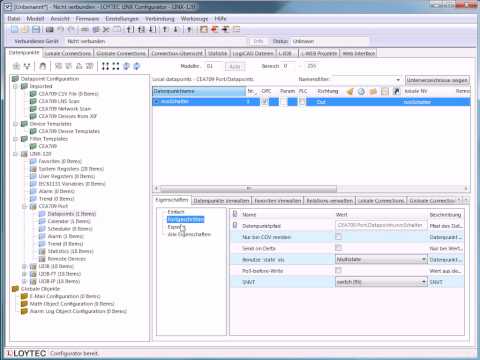Switch to the Web Interface tab
The image size is (480, 360).
(359, 53)
